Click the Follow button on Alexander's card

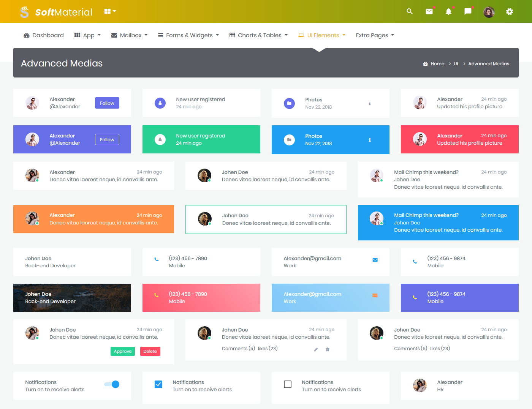pos(107,103)
